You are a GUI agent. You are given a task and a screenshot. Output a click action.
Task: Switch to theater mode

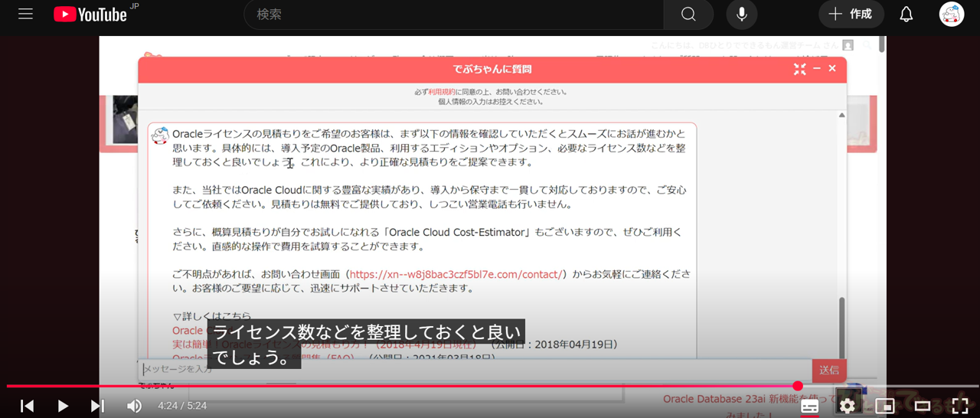(x=923, y=406)
